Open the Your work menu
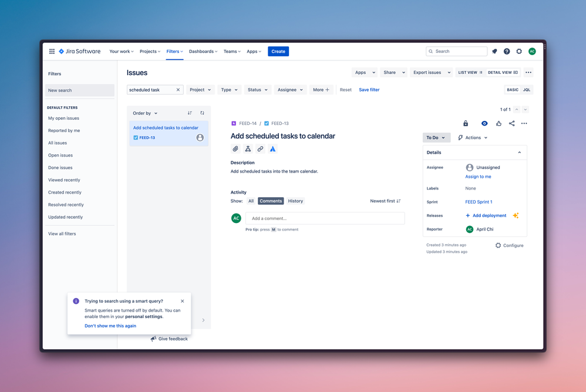The image size is (586, 392). tap(122, 52)
